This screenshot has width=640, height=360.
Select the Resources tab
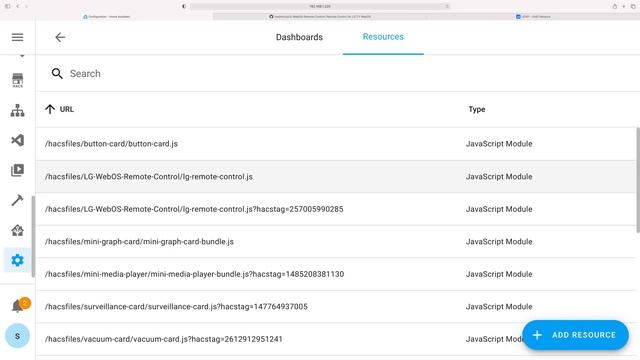383,37
